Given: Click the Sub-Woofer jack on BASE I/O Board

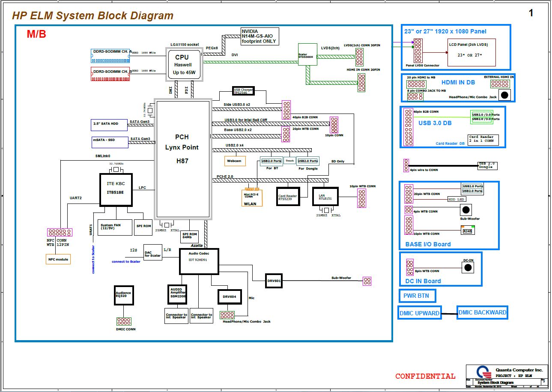Looking at the screenshot, I should coord(466,210).
